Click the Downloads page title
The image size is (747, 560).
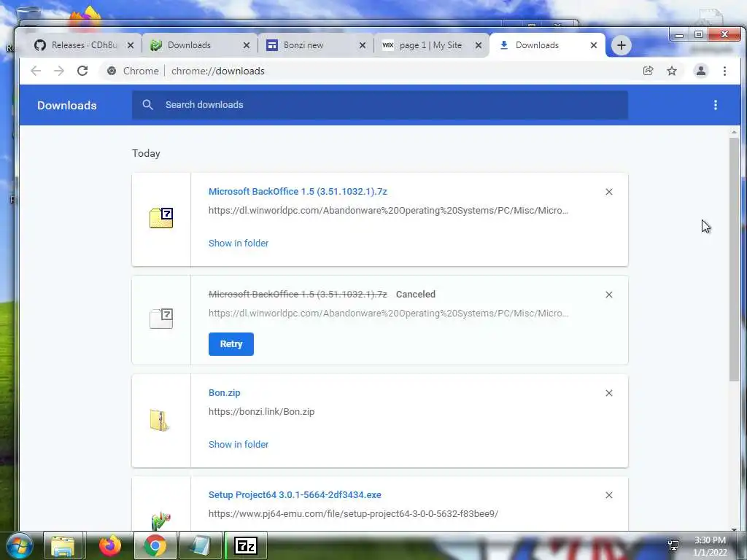click(66, 105)
